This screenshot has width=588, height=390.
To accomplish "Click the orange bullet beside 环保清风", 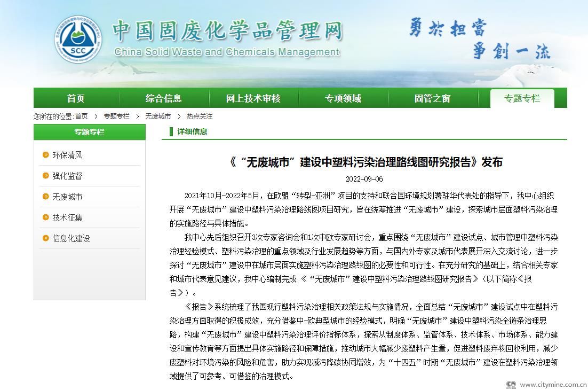I will tap(46, 154).
